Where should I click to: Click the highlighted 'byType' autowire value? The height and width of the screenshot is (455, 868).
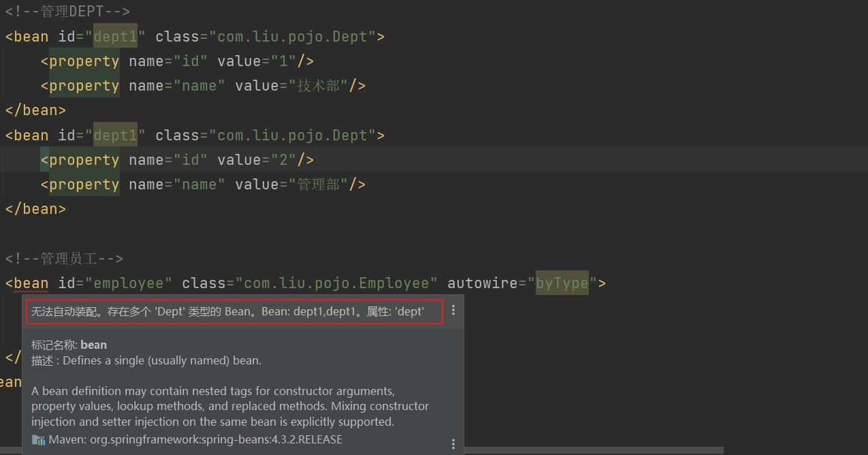click(562, 283)
